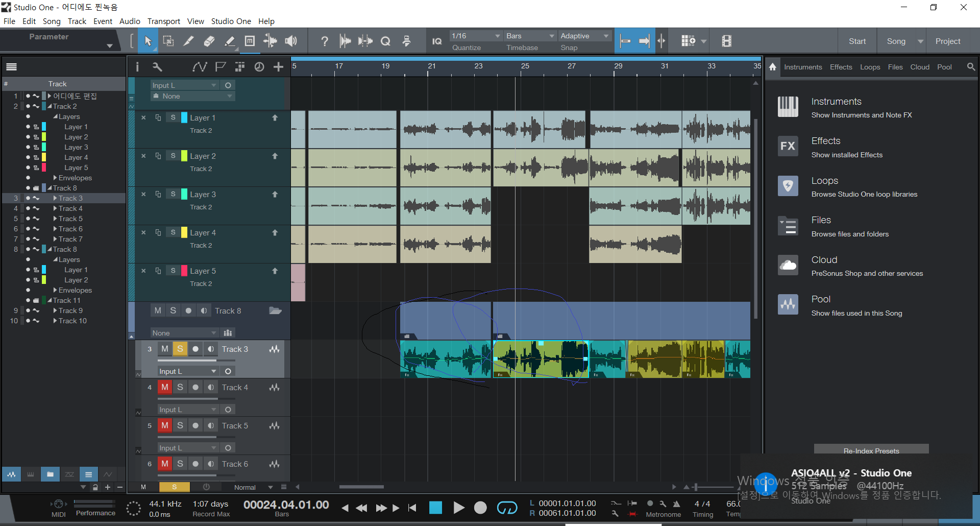
Task: Open the IQ quantize panel
Action: [x=437, y=41]
